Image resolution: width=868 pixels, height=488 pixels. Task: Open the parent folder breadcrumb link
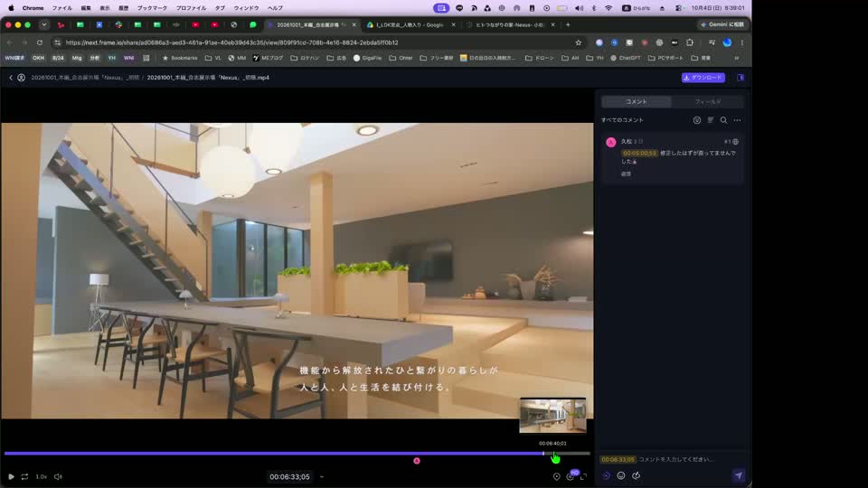(85, 78)
